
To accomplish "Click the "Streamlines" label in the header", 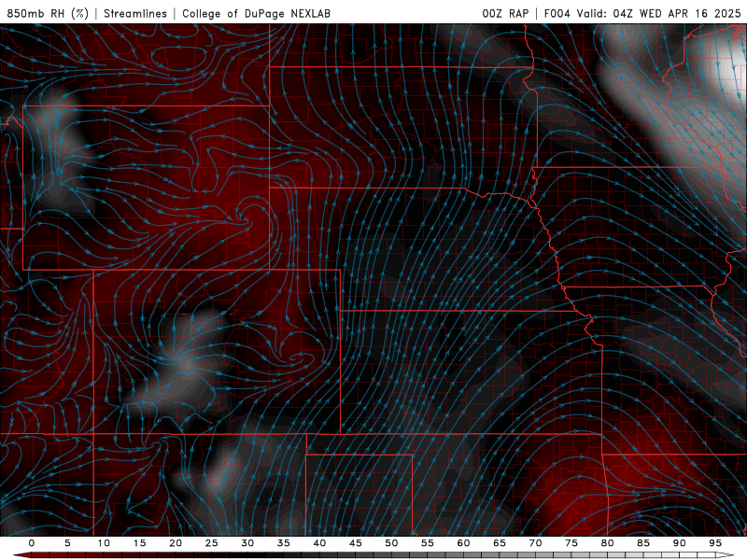I will tap(135, 13).
